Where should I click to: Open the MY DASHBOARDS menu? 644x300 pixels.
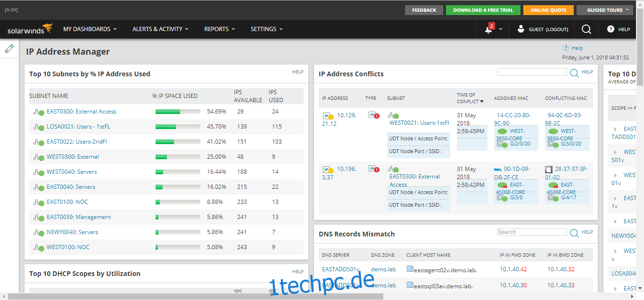90,29
